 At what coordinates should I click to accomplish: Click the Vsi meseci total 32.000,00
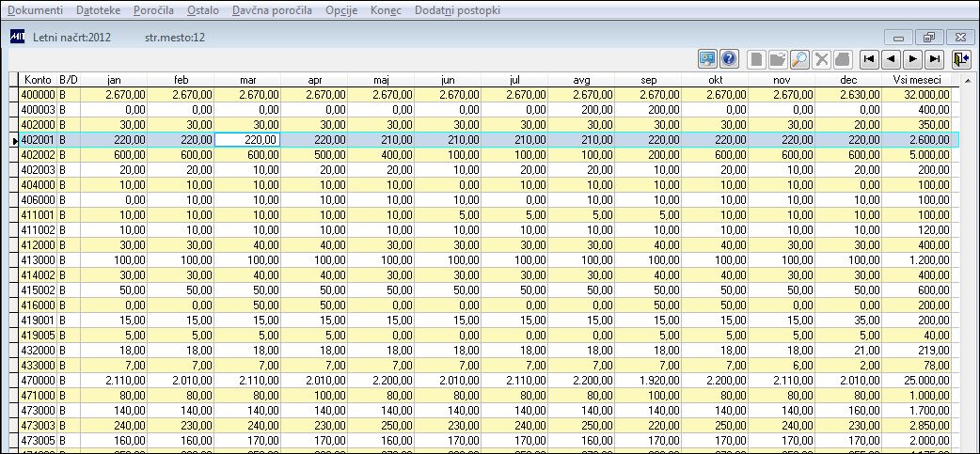916,95
